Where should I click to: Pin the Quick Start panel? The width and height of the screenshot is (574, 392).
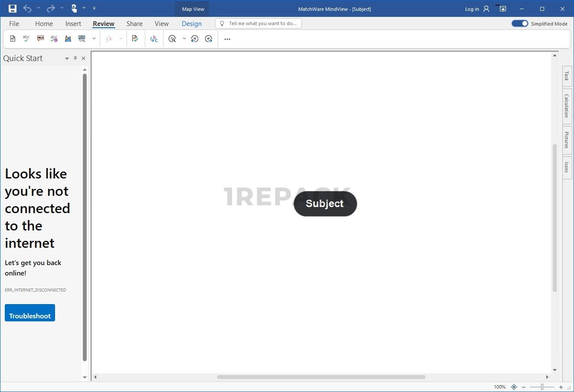coord(75,58)
